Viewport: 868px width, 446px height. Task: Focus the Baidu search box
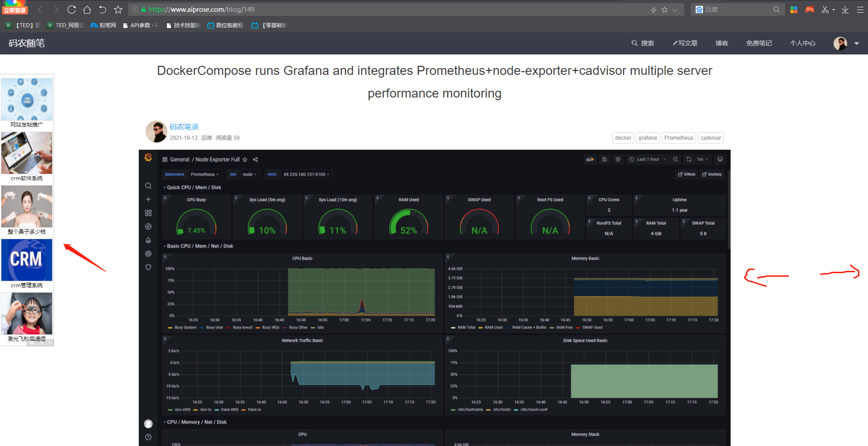pyautogui.click(x=737, y=10)
